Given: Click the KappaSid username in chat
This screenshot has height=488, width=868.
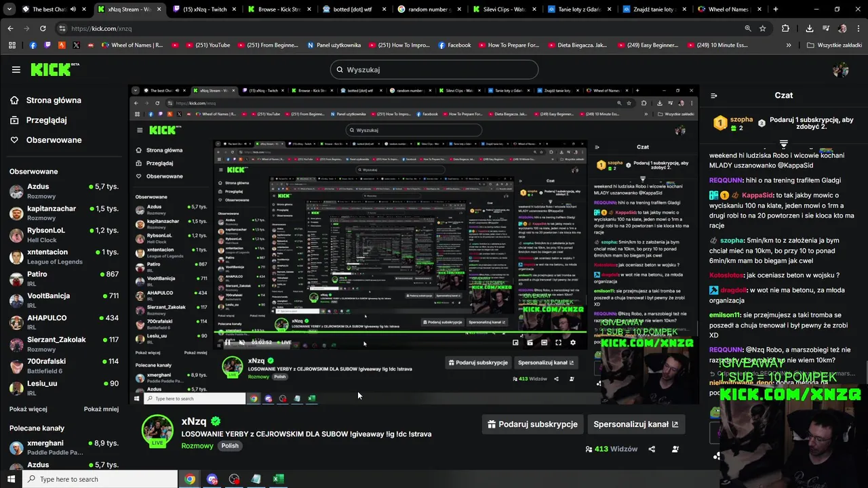Looking at the screenshot, I should 757,195.
